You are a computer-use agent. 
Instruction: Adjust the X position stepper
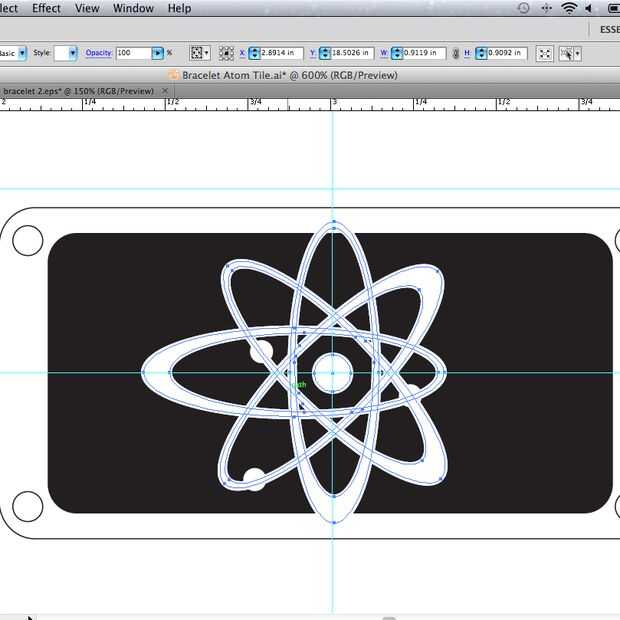pos(254,53)
